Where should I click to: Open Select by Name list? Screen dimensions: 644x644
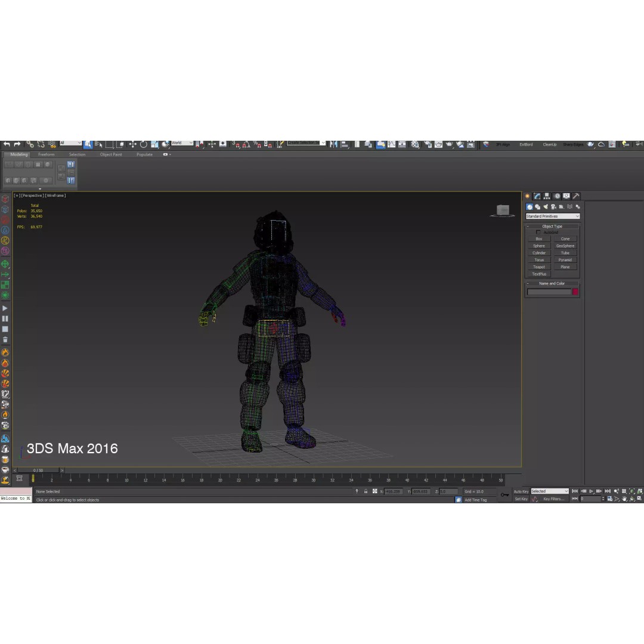point(99,144)
